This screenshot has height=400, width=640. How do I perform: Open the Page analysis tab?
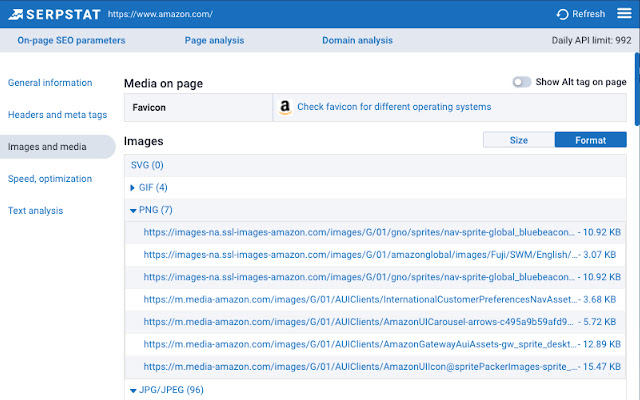(214, 41)
